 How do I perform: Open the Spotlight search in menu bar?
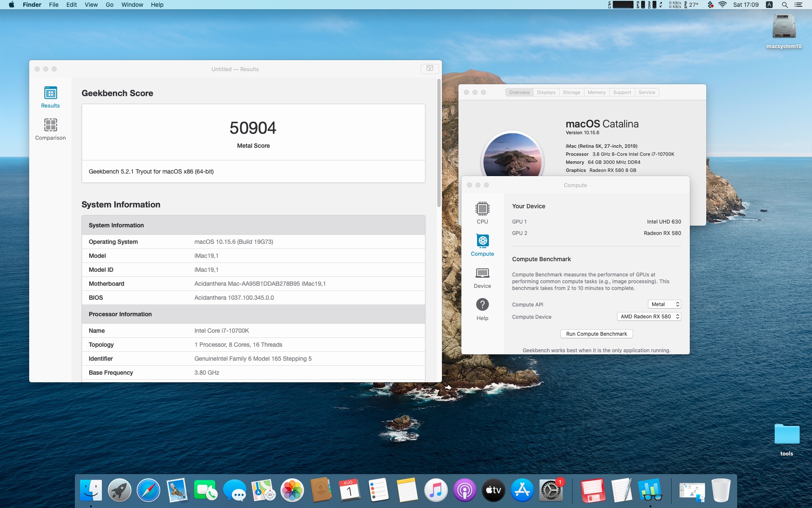click(x=785, y=5)
